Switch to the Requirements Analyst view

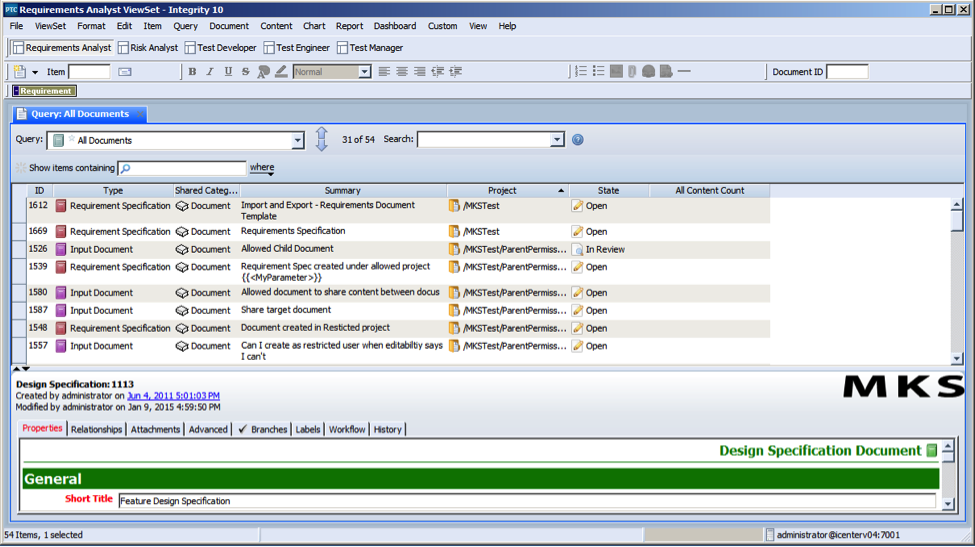[x=62, y=48]
